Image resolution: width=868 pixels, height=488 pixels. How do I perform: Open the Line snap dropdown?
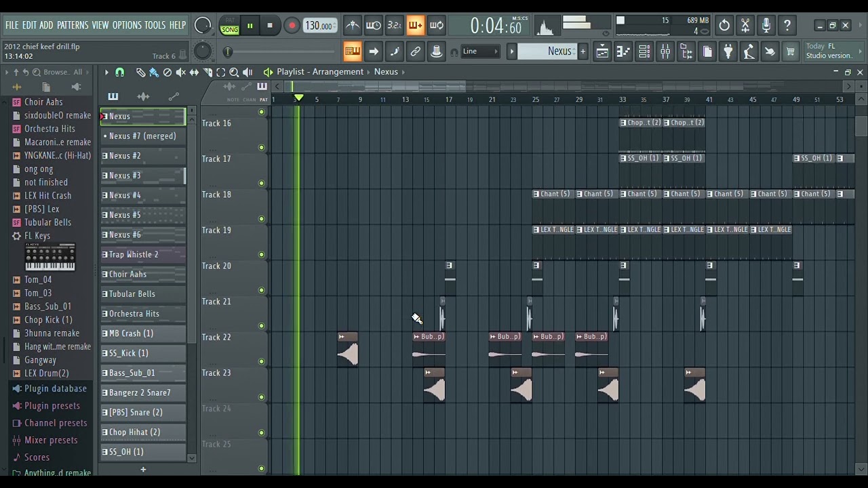click(480, 52)
